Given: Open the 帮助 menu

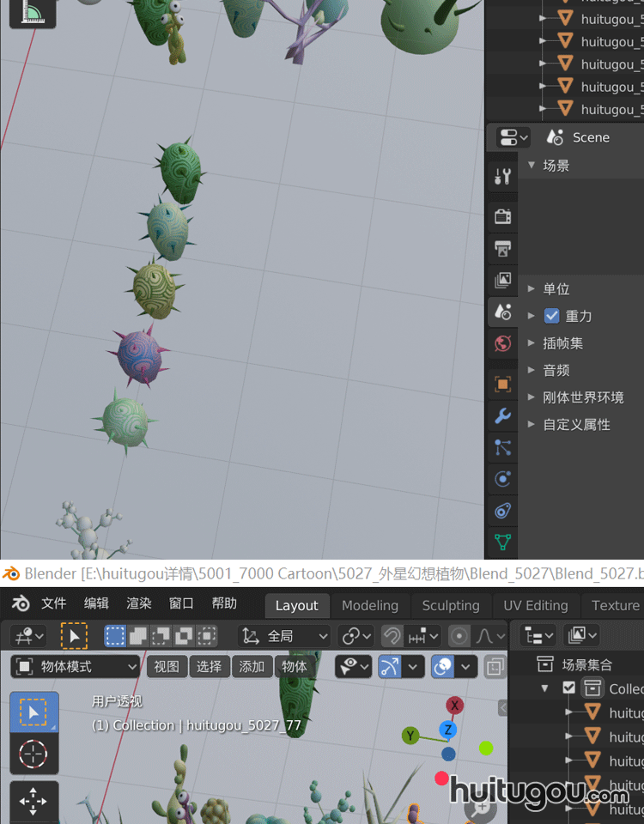Looking at the screenshot, I should coord(224,603).
